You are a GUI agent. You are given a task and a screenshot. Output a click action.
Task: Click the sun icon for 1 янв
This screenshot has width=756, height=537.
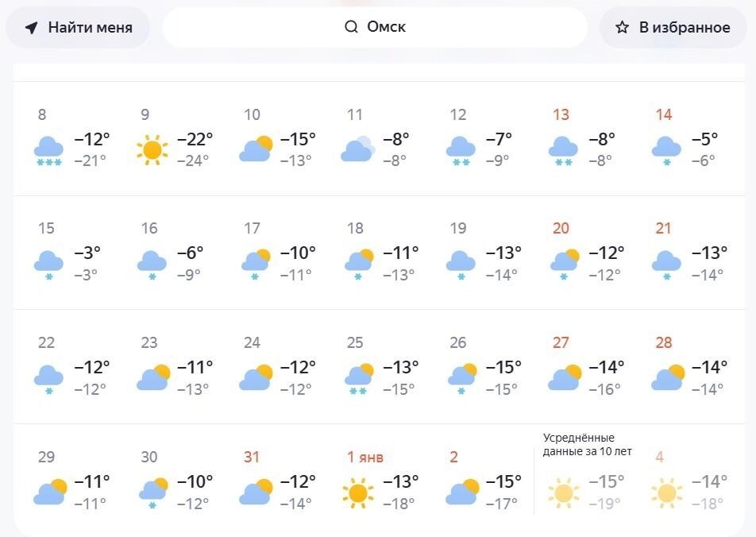click(x=357, y=493)
